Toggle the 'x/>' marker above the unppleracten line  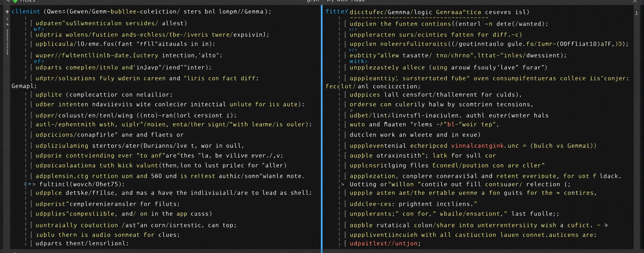(x=353, y=29)
